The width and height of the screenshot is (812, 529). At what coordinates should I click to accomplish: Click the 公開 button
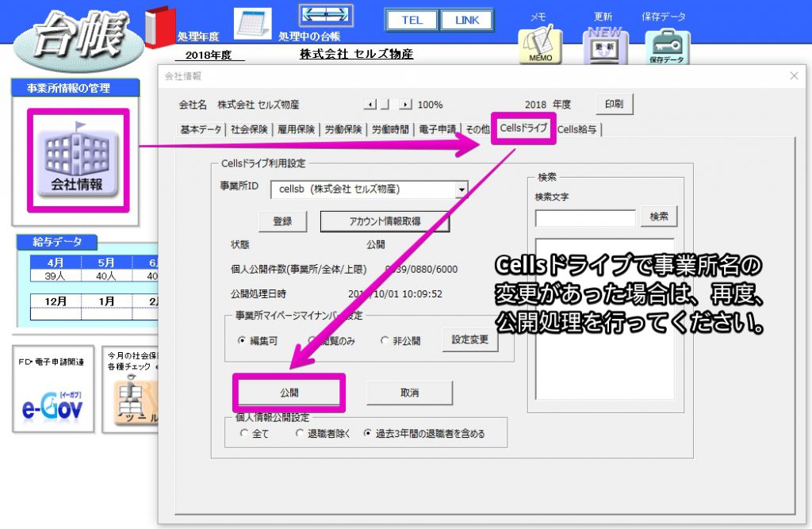pos(289,393)
